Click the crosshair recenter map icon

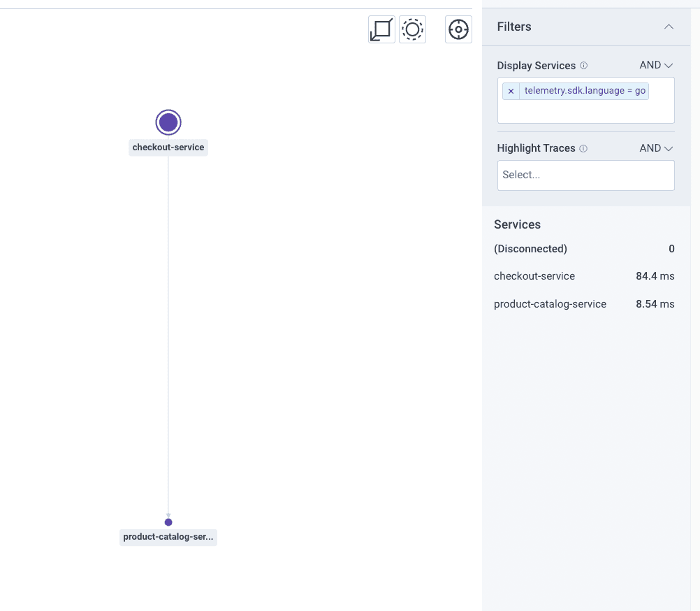[458, 30]
